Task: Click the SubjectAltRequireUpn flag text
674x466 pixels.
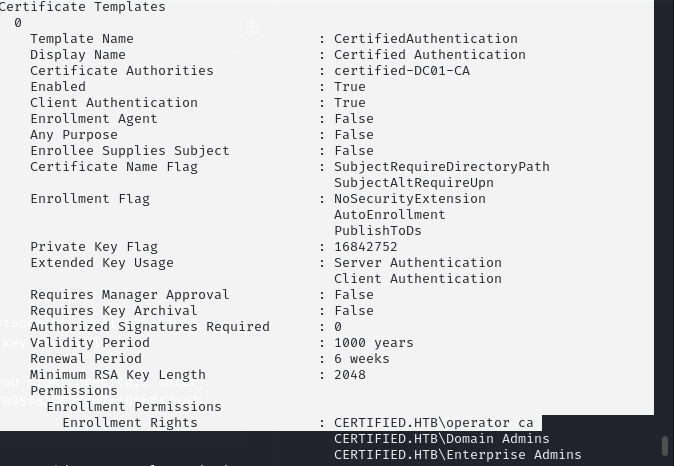Action: 413,183
